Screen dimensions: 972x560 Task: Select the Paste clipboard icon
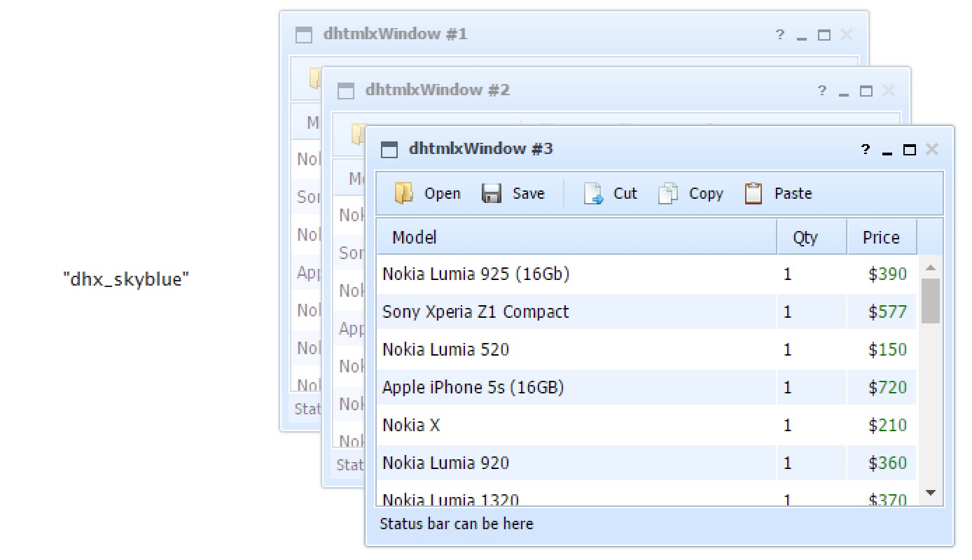pyautogui.click(x=754, y=193)
